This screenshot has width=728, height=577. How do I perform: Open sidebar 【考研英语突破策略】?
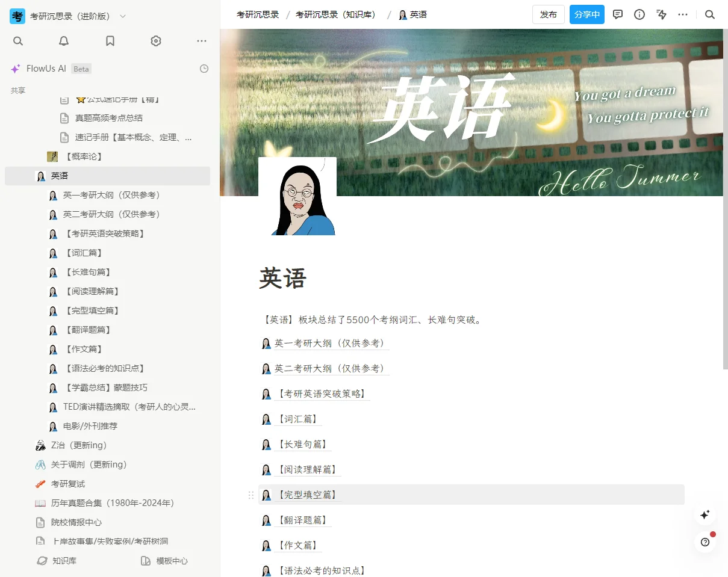coord(105,233)
